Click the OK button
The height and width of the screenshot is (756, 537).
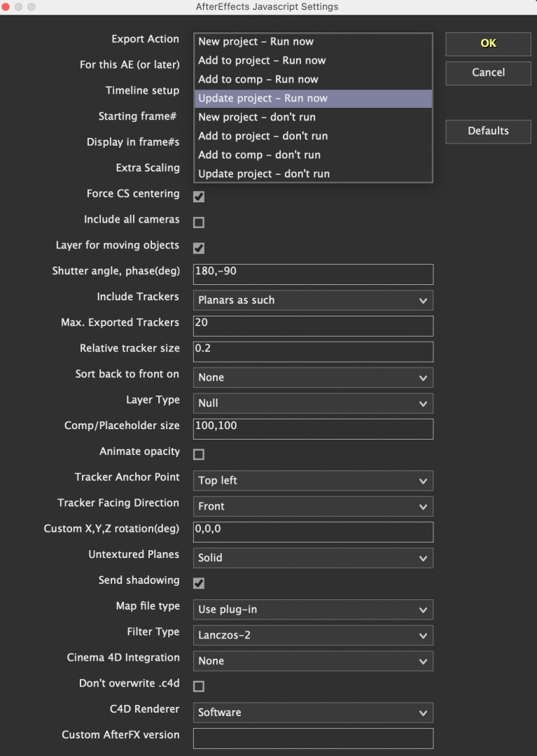pos(488,43)
